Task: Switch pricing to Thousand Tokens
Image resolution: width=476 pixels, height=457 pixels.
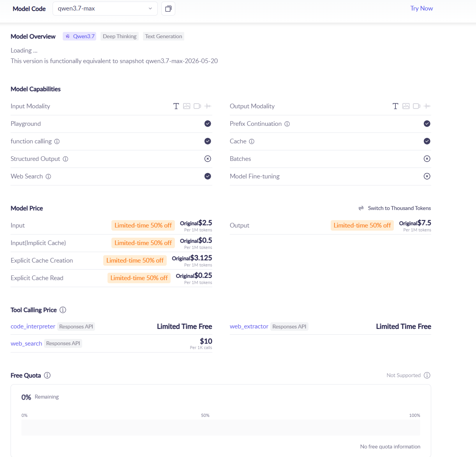Action: (x=395, y=208)
